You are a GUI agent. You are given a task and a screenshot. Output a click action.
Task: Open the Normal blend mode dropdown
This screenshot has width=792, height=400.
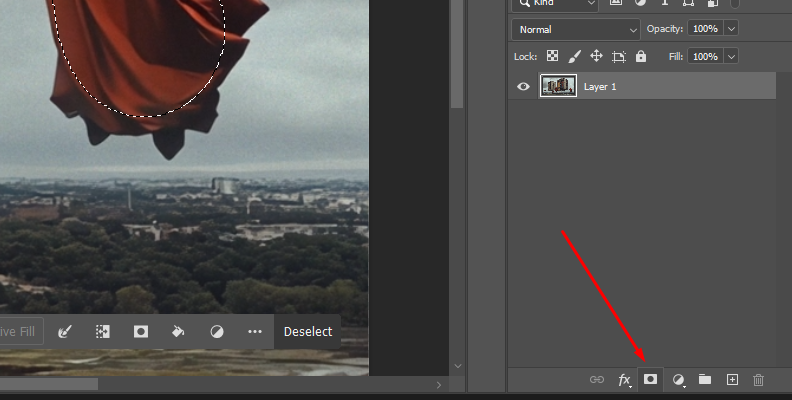point(575,30)
